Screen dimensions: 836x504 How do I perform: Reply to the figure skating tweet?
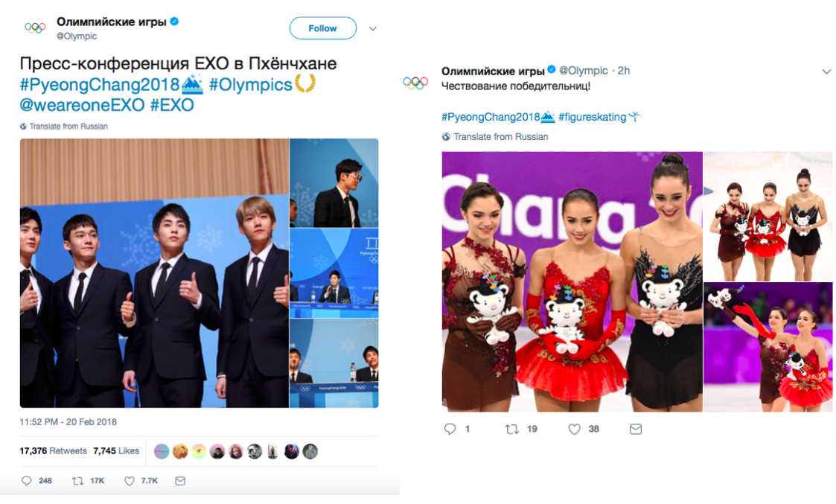pyautogui.click(x=449, y=429)
